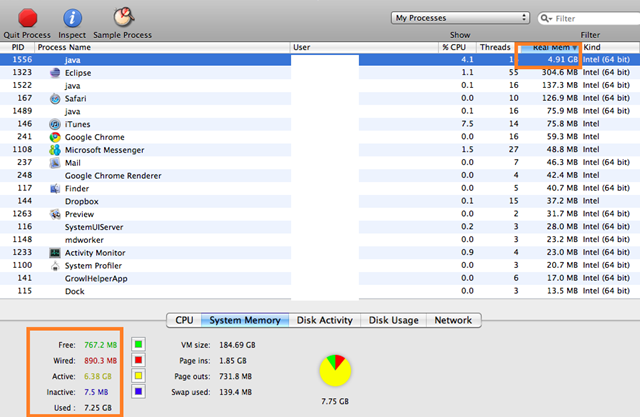The image size is (640, 417).
Task: Click the Inspect label in the toolbar
Action: pos(72,35)
